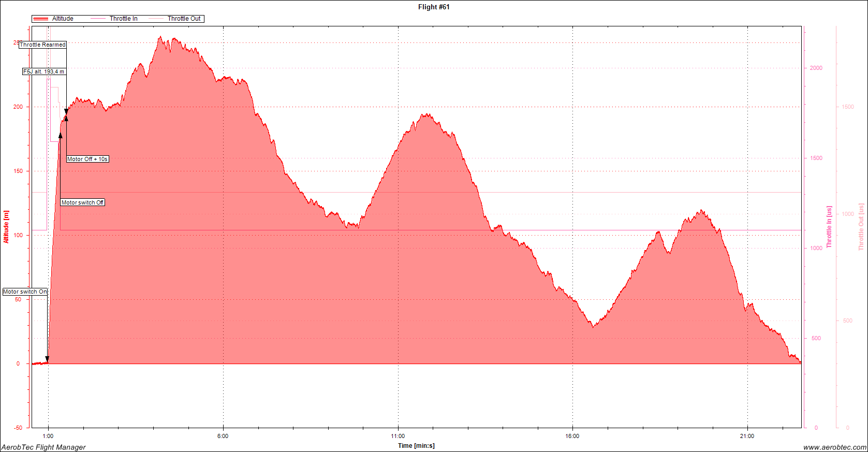Click the Throttle In [us] axis title

[x=829, y=227]
